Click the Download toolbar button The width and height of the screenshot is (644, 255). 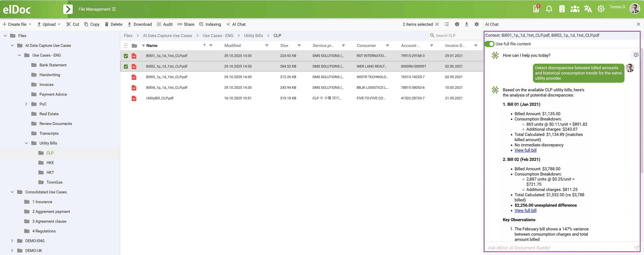[139, 24]
